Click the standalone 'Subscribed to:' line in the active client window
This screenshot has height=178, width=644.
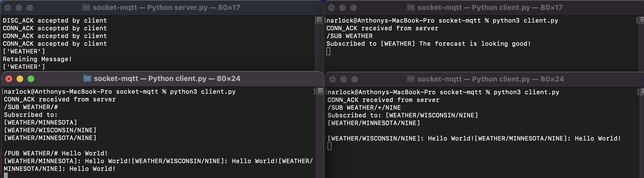(31, 115)
